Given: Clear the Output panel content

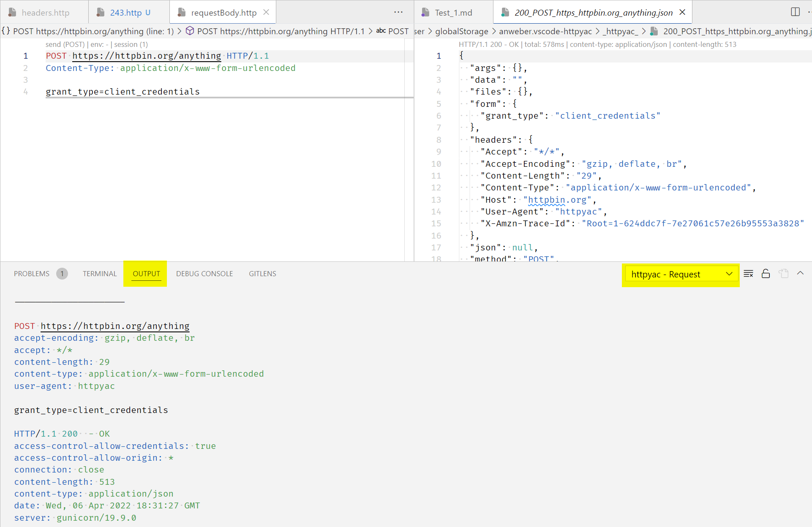Looking at the screenshot, I should click(x=748, y=273).
